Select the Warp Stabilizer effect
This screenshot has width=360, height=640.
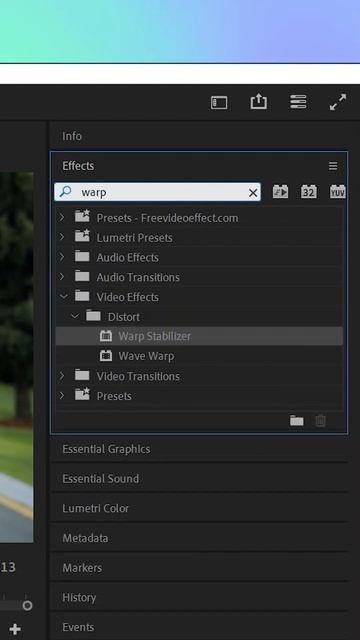199,336
